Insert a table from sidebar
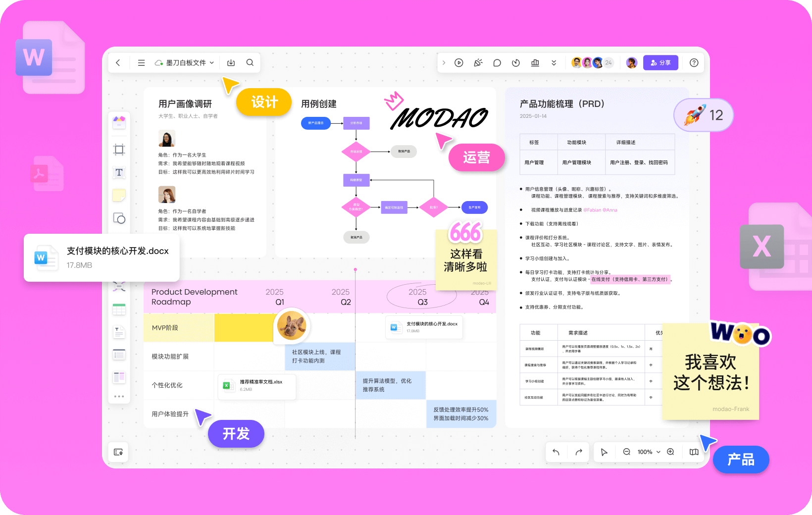Screen dimensions: 812x515 pyautogui.click(x=119, y=309)
